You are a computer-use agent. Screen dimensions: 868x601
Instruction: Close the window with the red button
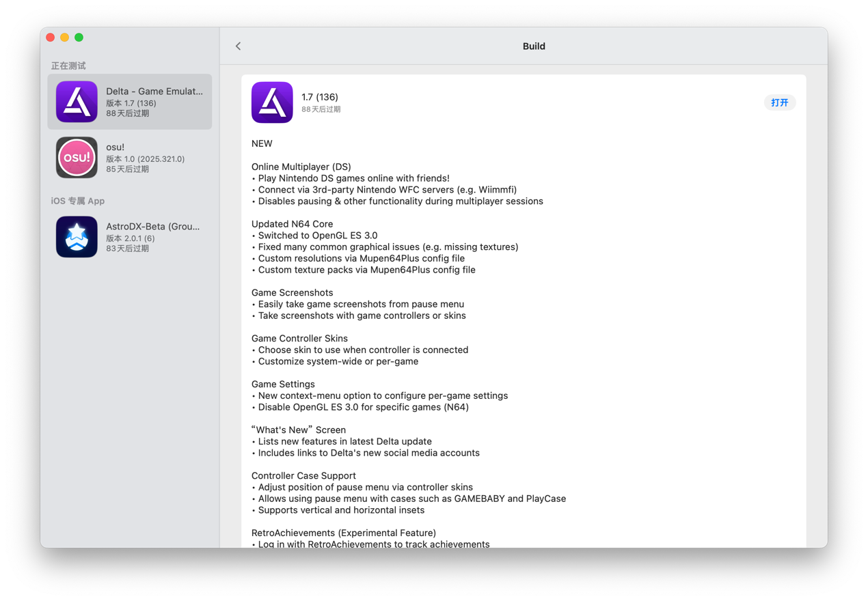click(51, 38)
